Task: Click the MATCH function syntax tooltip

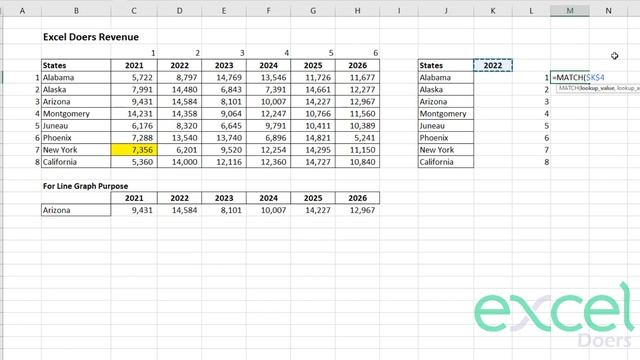Action: pos(598,88)
